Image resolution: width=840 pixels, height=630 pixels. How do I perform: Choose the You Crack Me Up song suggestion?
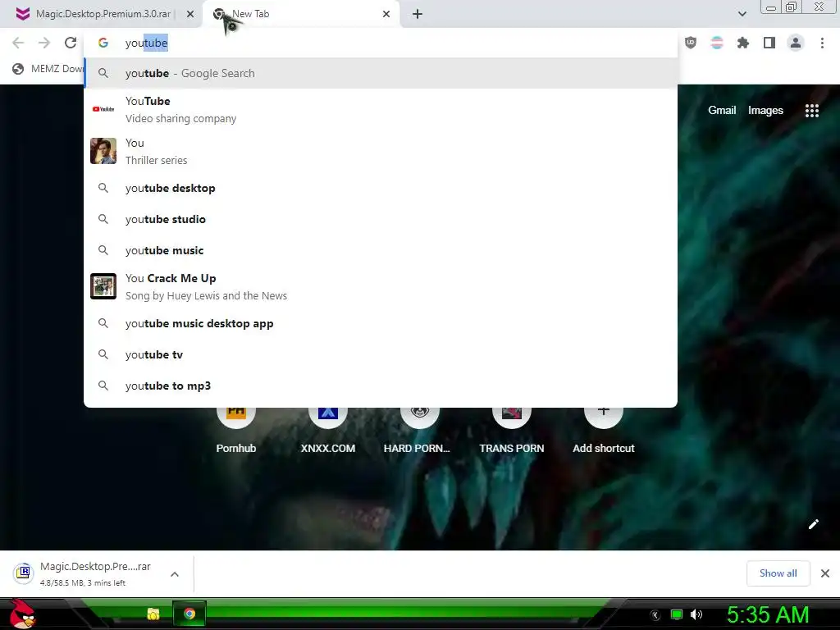(381, 286)
